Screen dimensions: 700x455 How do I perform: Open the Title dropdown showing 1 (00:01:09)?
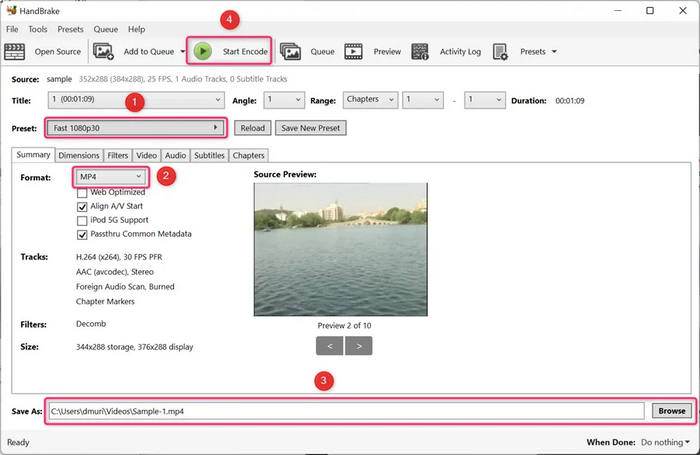pos(136,100)
